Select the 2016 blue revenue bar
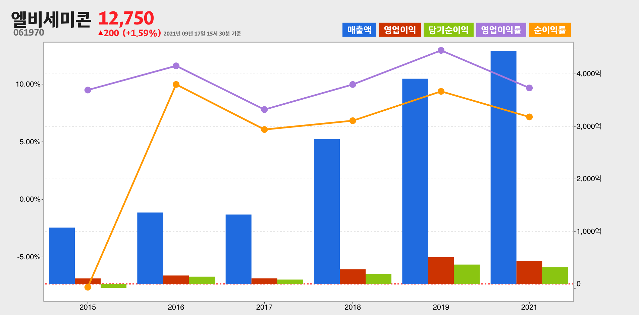 150,248
